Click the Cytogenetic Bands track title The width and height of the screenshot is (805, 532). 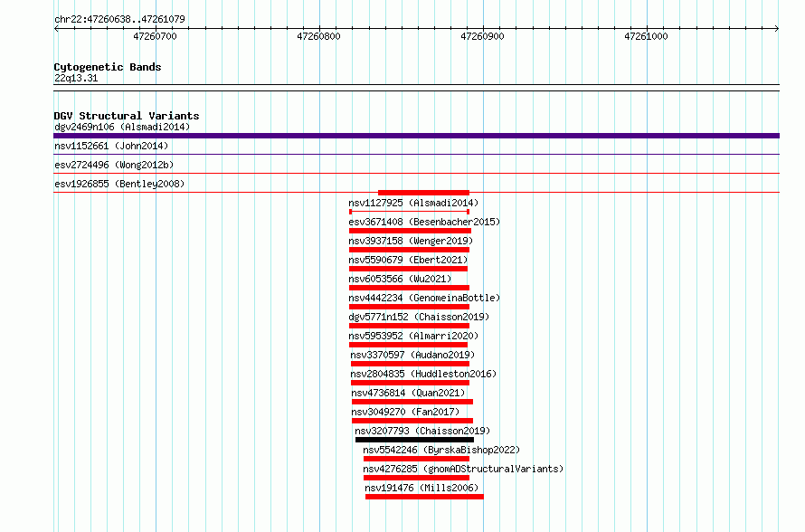tap(108, 67)
